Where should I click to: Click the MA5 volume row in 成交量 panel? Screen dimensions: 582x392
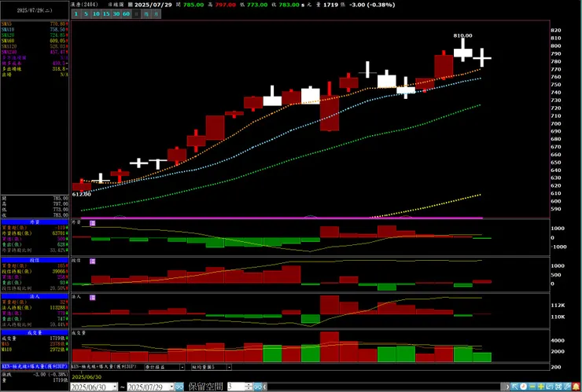click(35, 344)
